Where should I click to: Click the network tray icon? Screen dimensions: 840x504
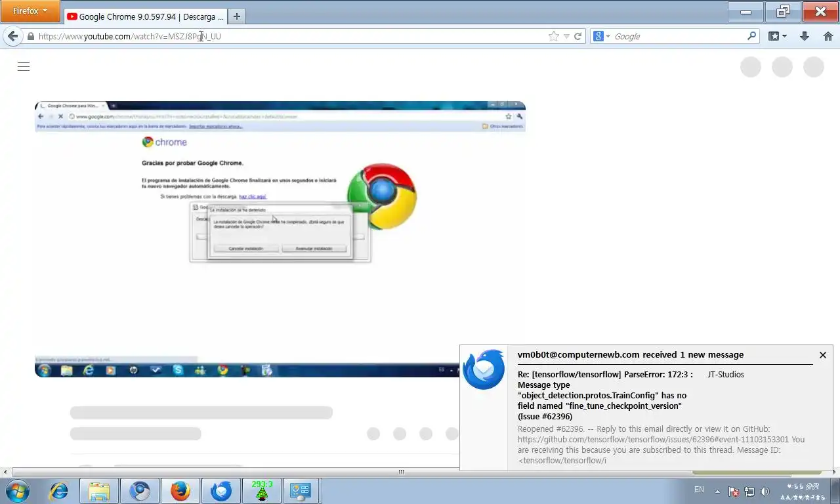coord(749,492)
